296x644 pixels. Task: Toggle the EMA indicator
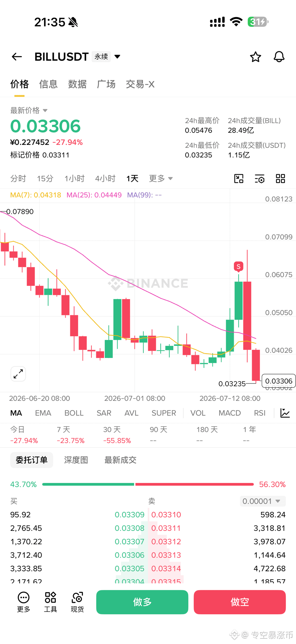point(43,413)
